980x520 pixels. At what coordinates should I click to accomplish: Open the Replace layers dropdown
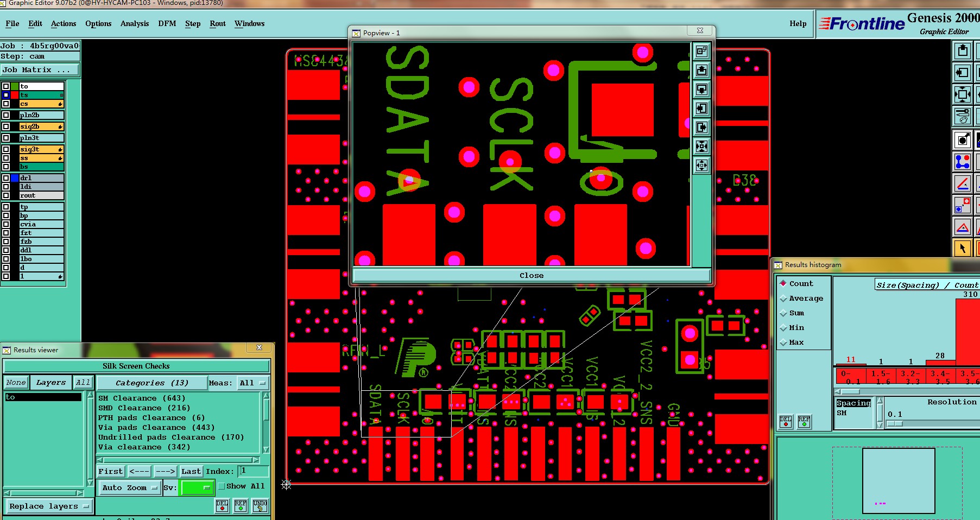pyautogui.click(x=49, y=506)
